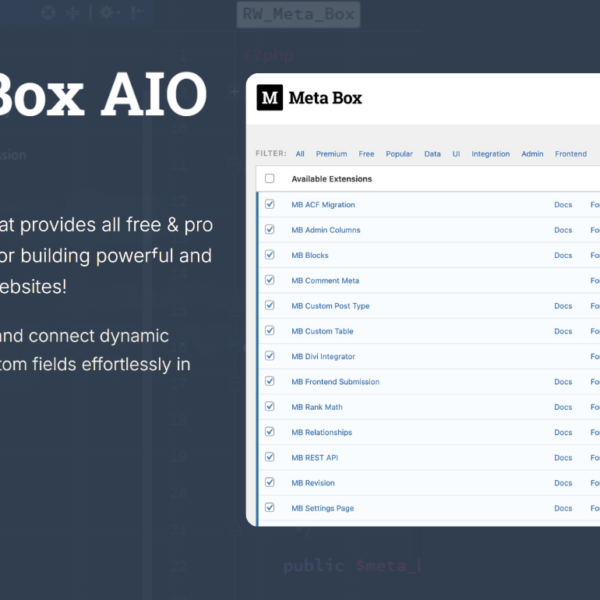
Task: Uncheck the MB Admin Columns checkbox
Action: [269, 229]
